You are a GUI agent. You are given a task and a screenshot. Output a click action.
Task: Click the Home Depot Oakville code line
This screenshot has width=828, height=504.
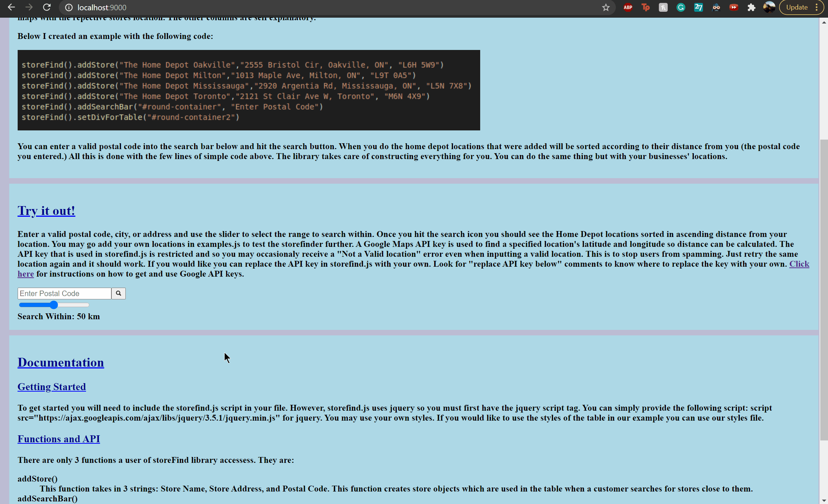pos(233,65)
